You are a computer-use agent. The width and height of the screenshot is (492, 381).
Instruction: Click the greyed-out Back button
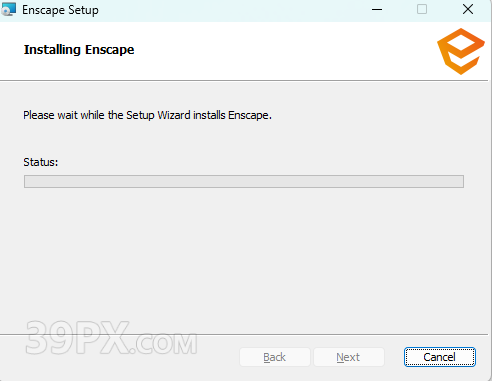click(x=275, y=357)
